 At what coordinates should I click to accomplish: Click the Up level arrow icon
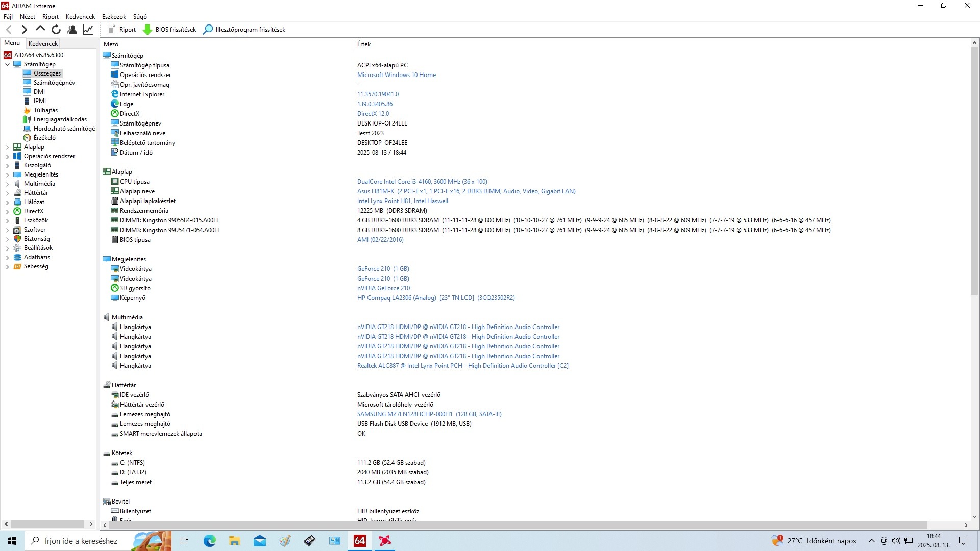point(40,29)
